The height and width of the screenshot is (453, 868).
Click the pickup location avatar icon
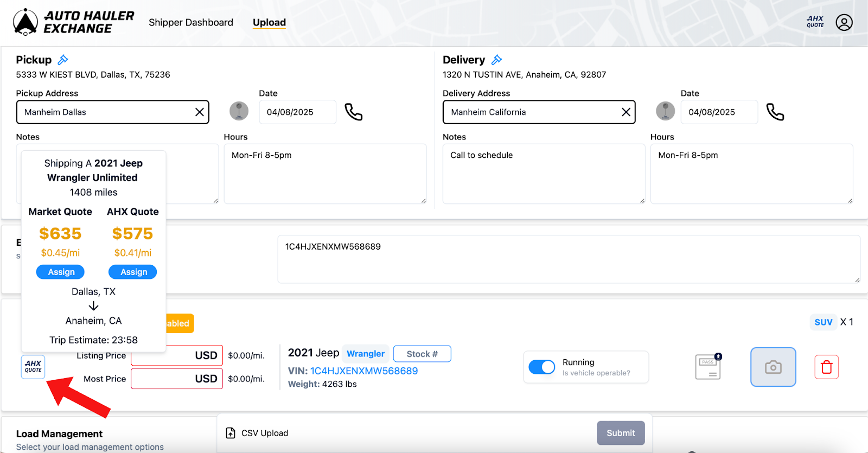click(239, 111)
